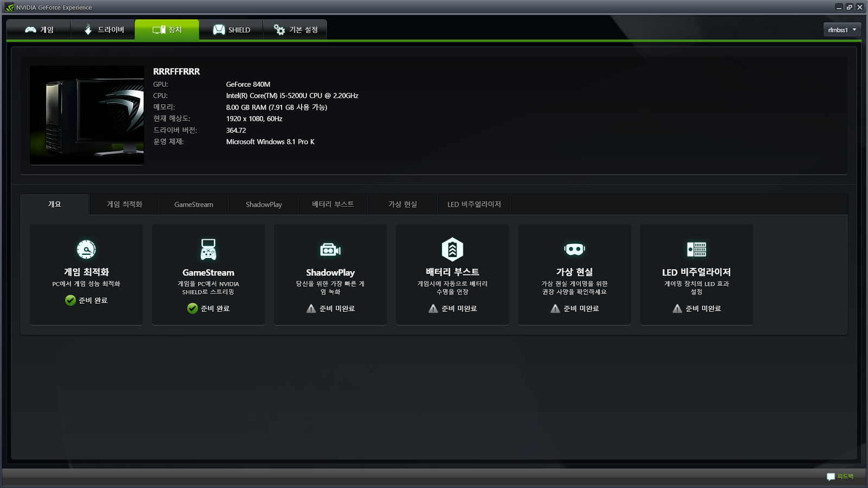Select the 개요 (Overview) sub-tab
The image size is (868, 488).
[x=55, y=204]
